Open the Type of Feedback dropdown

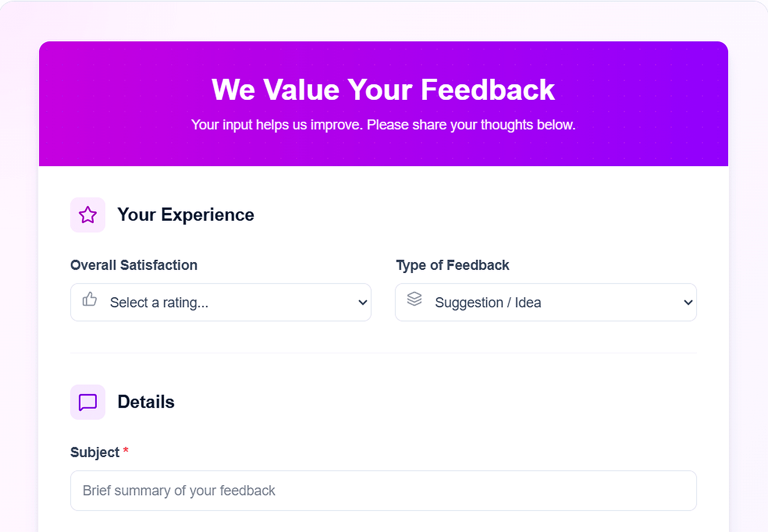(x=545, y=302)
